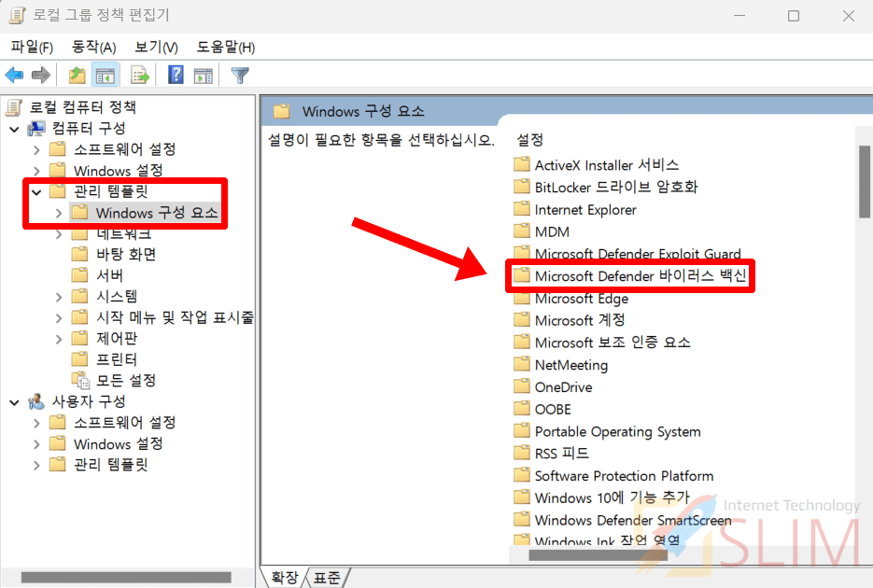Click the folder icon beside NetMeeting
The width and height of the screenshot is (873, 588).
pyautogui.click(x=522, y=364)
